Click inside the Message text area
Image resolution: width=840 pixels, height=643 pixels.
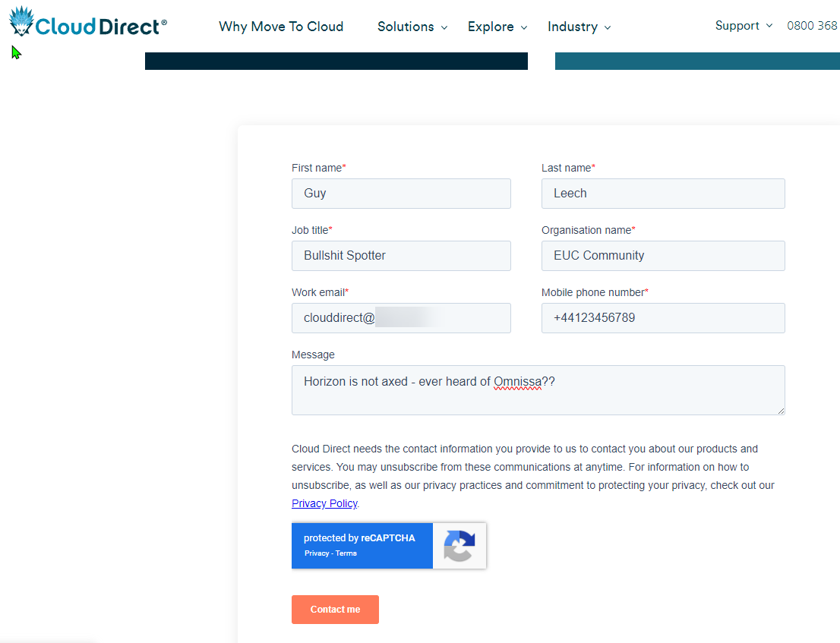point(538,389)
